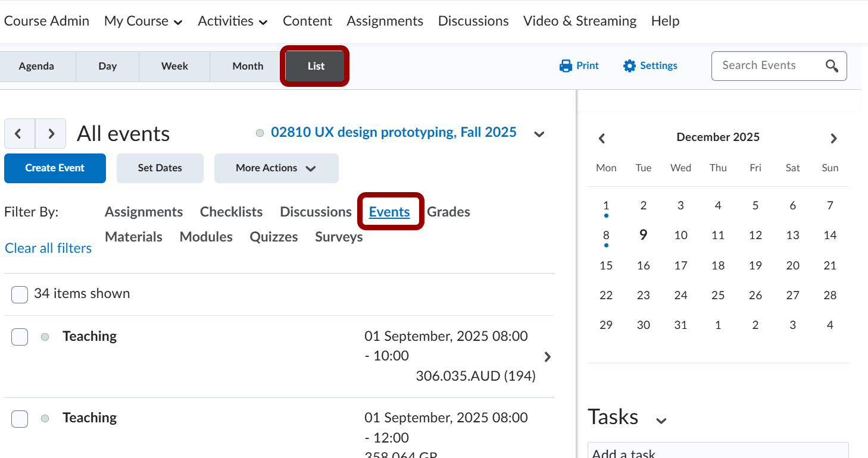Expand the More Actions dropdown
Screen dimensions: 868x458
[276, 168]
